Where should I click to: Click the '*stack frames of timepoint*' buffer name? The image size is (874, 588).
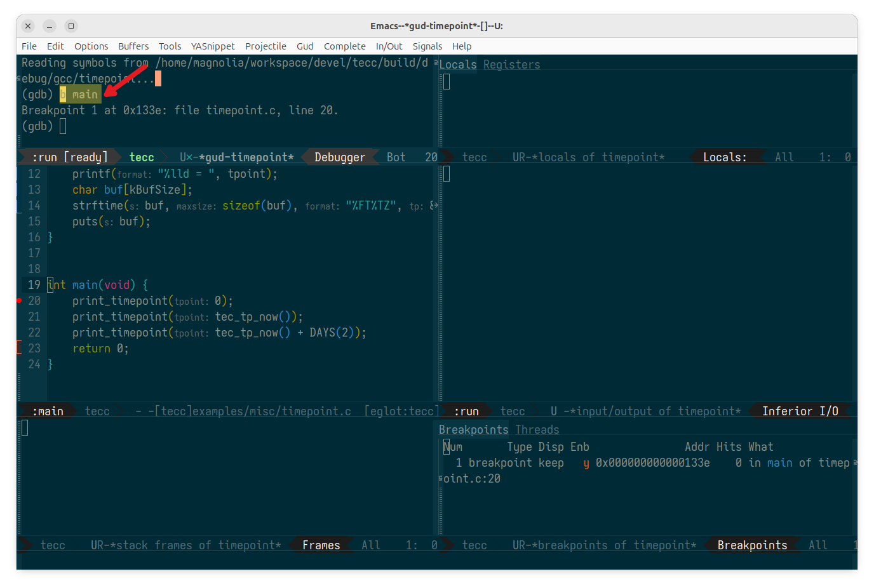[x=196, y=545]
